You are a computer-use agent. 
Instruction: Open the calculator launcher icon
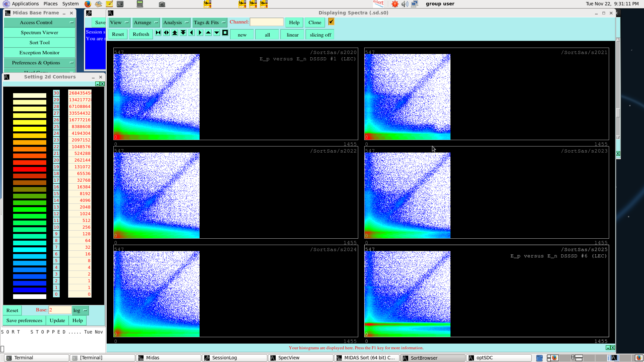(x=140, y=4)
